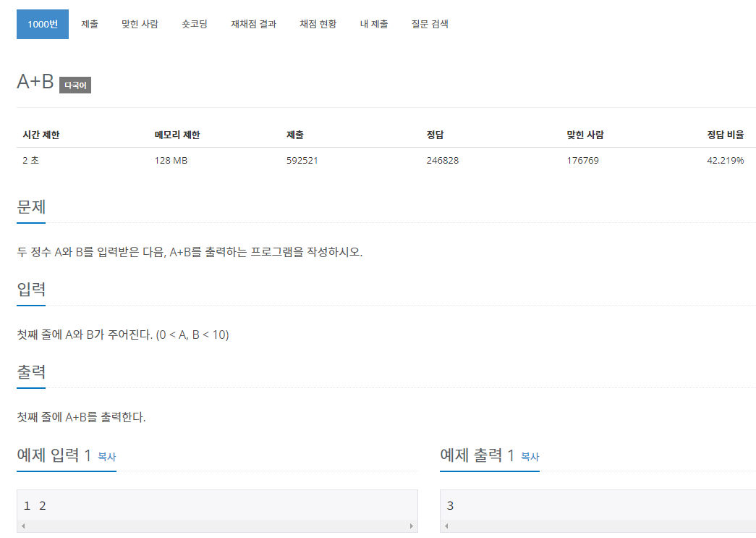Screen dimensions: 756x538
Task: Click the 246828 correct answers value
Action: click(x=443, y=161)
